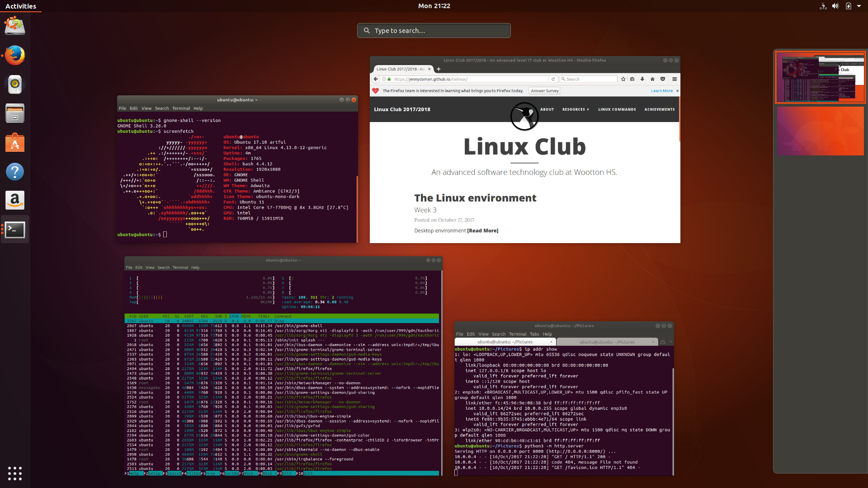Click the penguin logo on the site

pyautogui.click(x=524, y=116)
